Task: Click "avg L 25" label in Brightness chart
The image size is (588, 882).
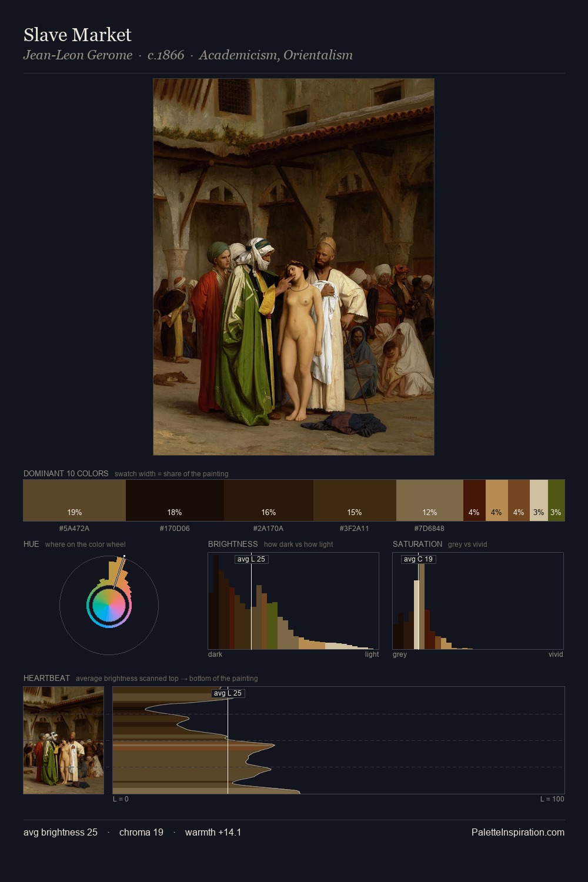Action: point(251,559)
